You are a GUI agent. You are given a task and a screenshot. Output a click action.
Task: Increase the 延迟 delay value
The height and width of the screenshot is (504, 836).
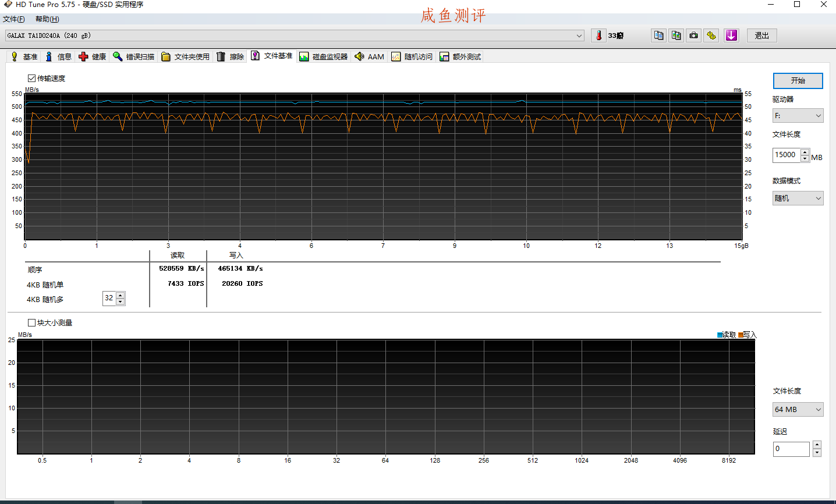tap(817, 445)
